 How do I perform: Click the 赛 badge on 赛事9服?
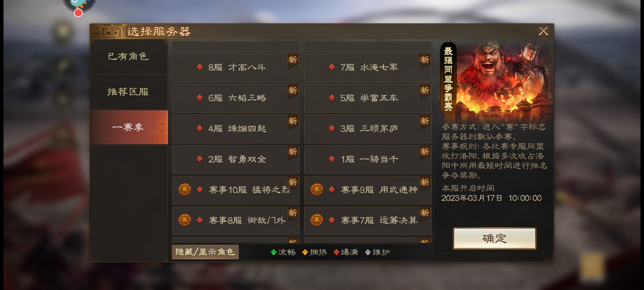click(x=316, y=190)
